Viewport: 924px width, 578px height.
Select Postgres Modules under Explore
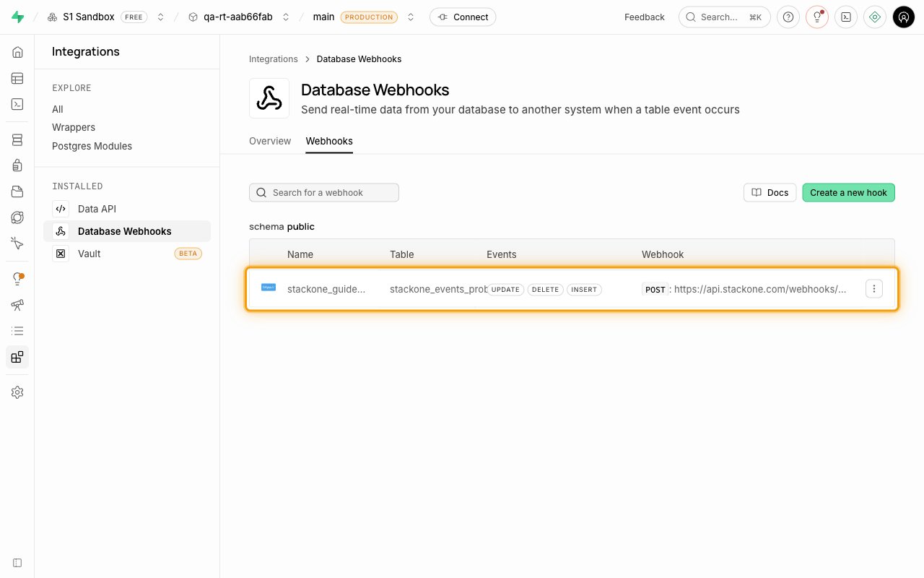pyautogui.click(x=92, y=146)
